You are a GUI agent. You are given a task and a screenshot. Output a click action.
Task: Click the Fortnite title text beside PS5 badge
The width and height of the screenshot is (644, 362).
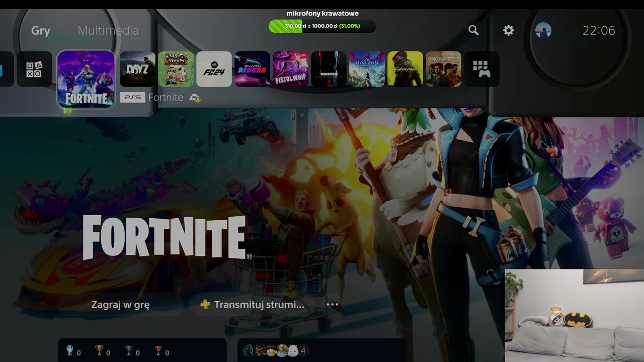click(x=166, y=98)
